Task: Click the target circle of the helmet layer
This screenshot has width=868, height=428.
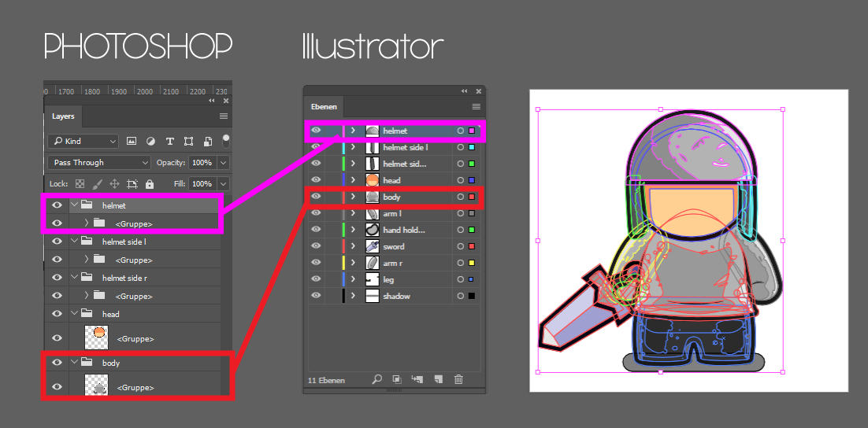Action: [x=461, y=131]
